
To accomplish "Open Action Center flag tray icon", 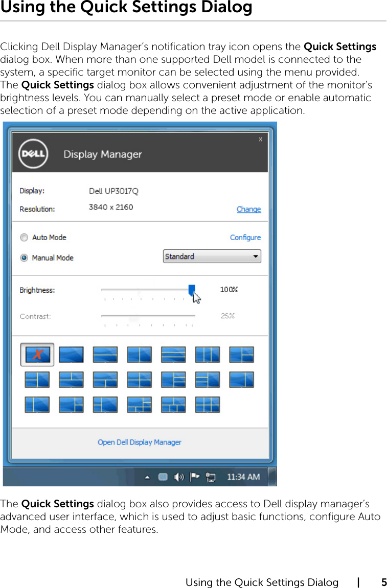I will [194, 477].
